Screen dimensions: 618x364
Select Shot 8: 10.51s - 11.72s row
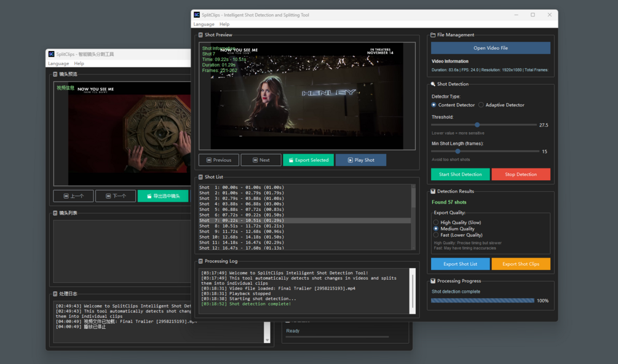(x=304, y=226)
